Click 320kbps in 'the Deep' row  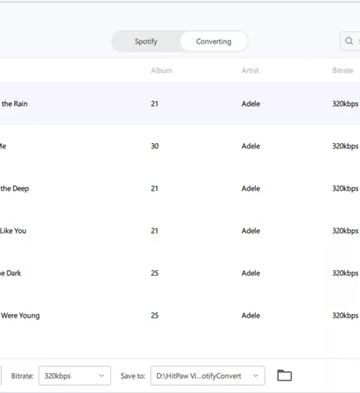tap(345, 188)
